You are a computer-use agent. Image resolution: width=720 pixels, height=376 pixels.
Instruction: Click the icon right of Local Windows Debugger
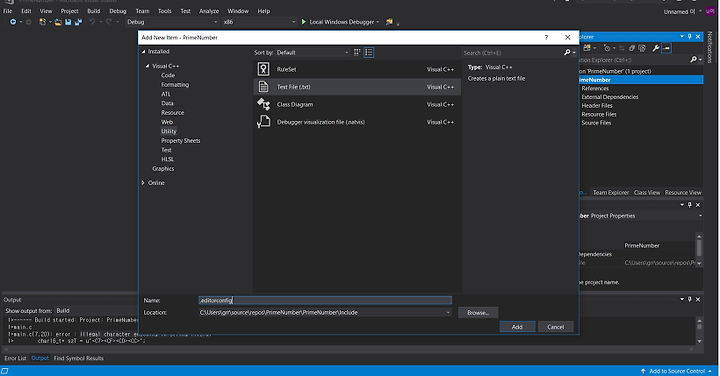click(x=389, y=22)
